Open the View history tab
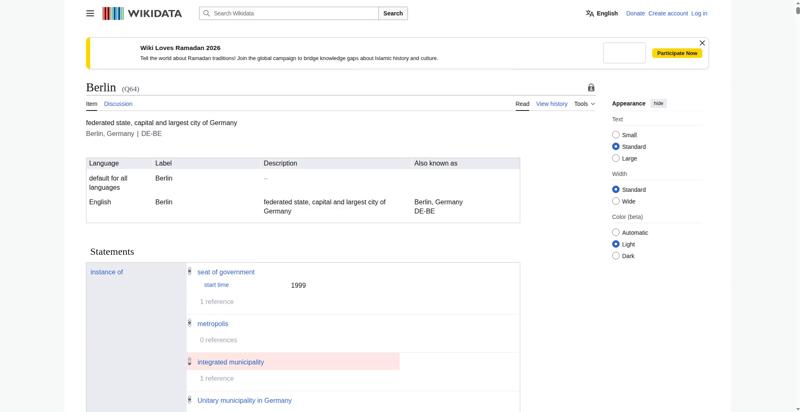The height and width of the screenshot is (412, 800). click(x=551, y=104)
